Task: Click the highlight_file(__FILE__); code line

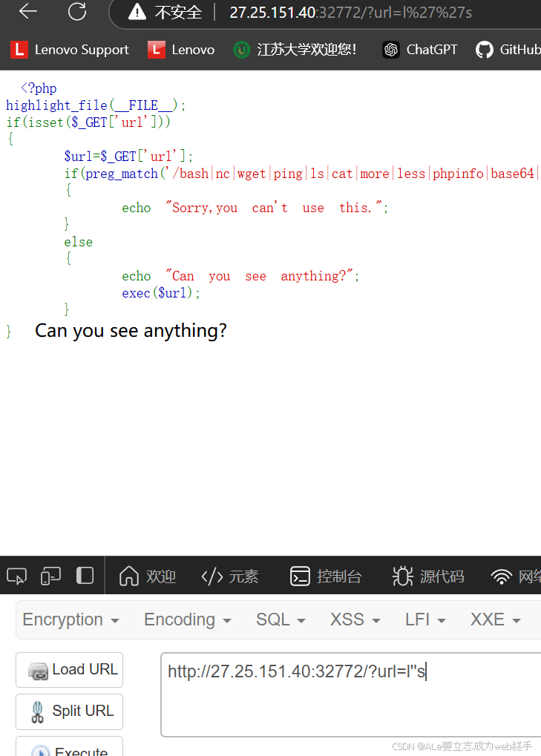Action: coord(96,105)
